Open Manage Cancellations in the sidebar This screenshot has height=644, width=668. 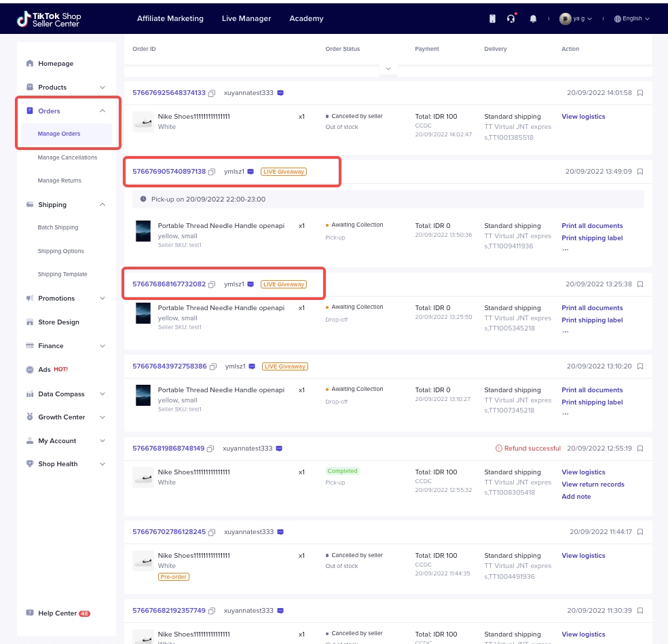[67, 157]
